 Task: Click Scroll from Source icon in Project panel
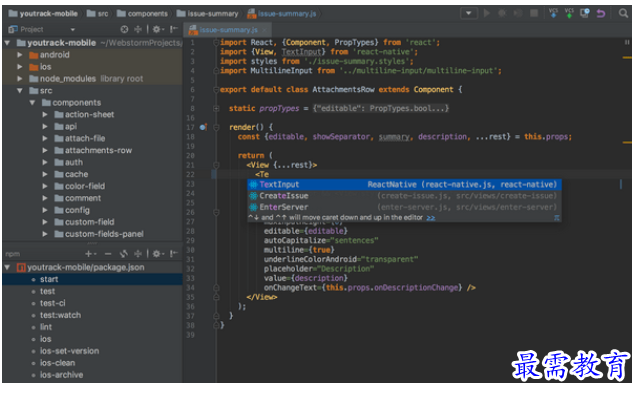click(x=125, y=29)
